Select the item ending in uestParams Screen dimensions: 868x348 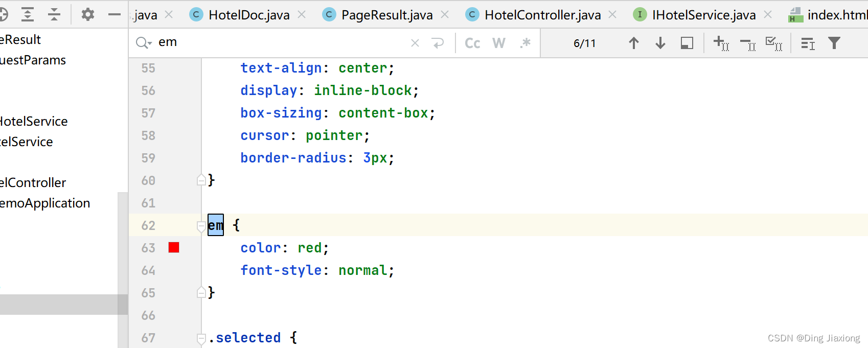(33, 60)
